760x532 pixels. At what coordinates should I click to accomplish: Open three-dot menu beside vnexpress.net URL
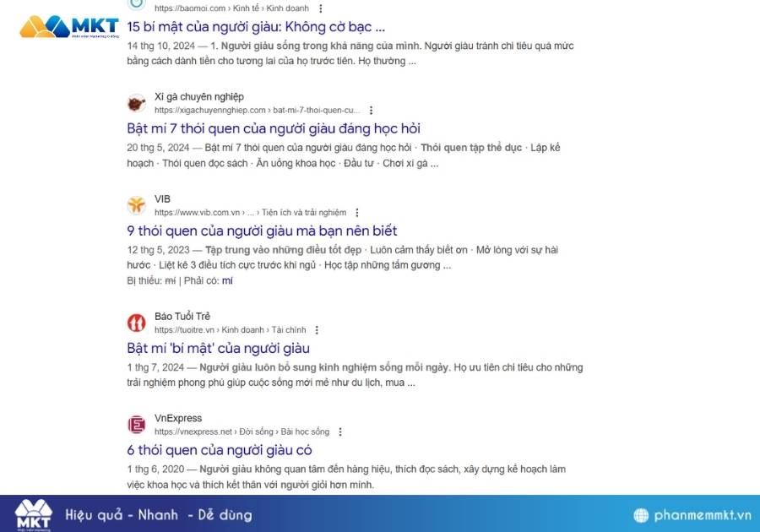[340, 432]
